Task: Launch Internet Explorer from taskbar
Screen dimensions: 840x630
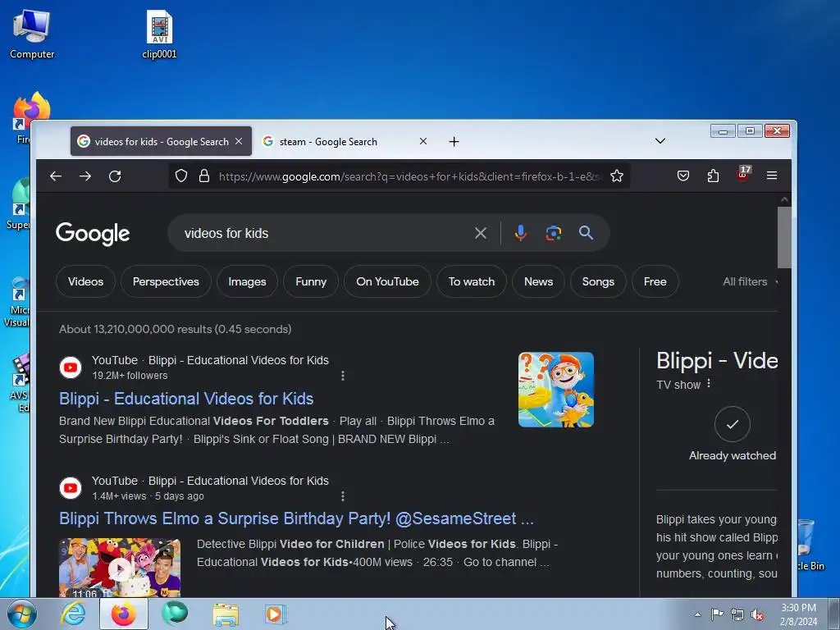Action: [72, 614]
